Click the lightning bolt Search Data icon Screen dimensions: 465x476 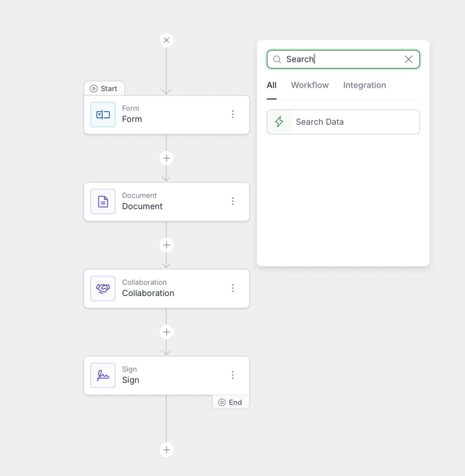279,122
